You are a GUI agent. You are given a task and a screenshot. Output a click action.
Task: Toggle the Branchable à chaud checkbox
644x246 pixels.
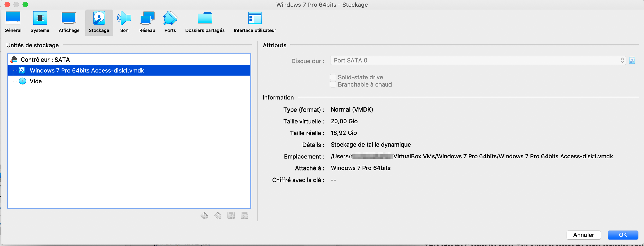[333, 84]
